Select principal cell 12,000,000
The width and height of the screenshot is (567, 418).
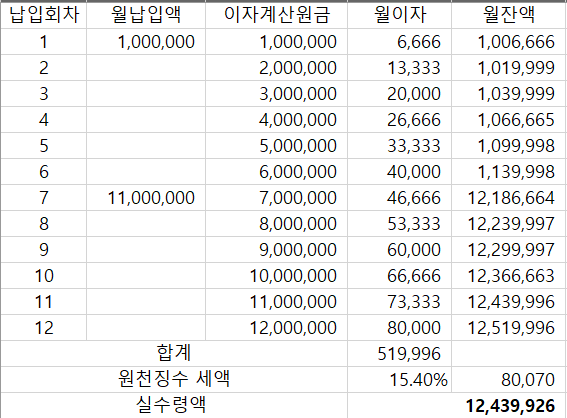coord(277,328)
